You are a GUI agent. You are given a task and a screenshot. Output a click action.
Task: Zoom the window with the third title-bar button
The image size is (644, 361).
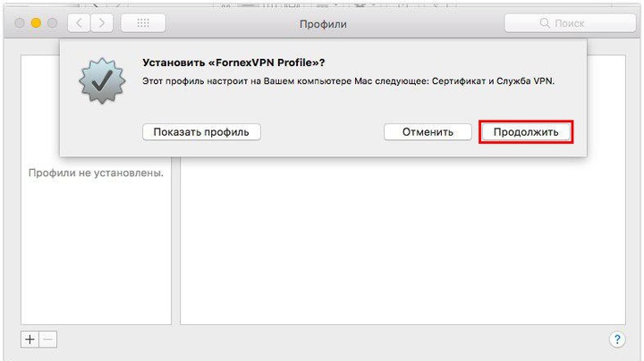coord(53,23)
